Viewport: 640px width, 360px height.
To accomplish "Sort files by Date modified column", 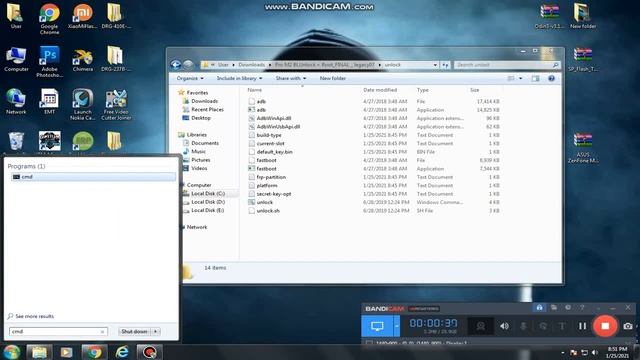I will coord(380,90).
